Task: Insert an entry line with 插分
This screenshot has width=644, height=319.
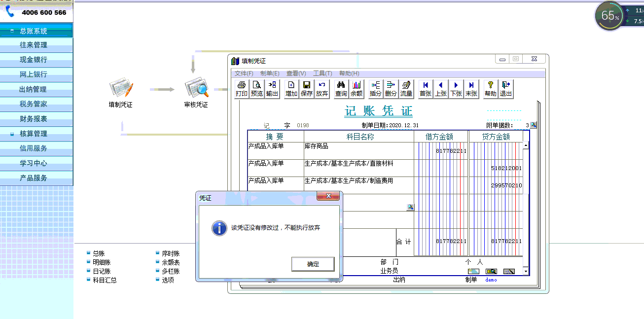Action: pos(376,89)
